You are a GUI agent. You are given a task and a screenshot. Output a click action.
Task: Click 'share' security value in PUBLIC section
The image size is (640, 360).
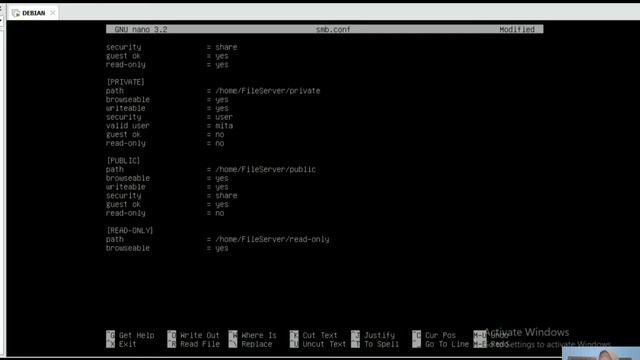(x=226, y=196)
